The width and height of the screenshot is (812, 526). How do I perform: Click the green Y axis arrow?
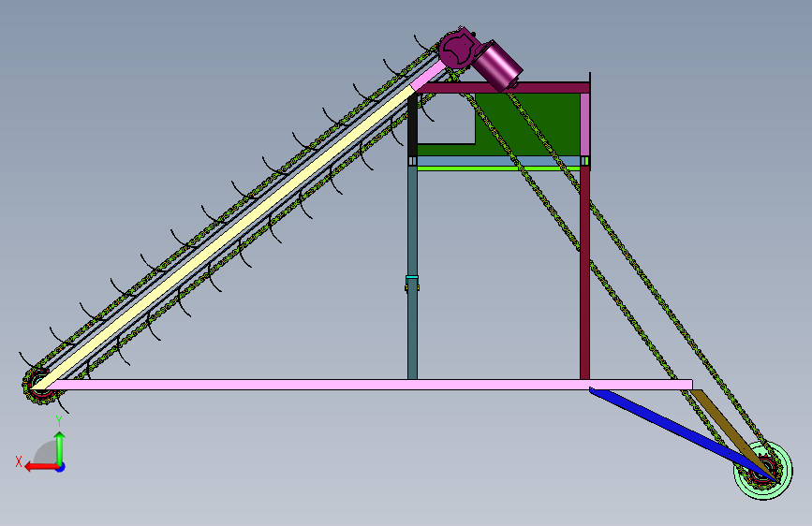coord(60,448)
